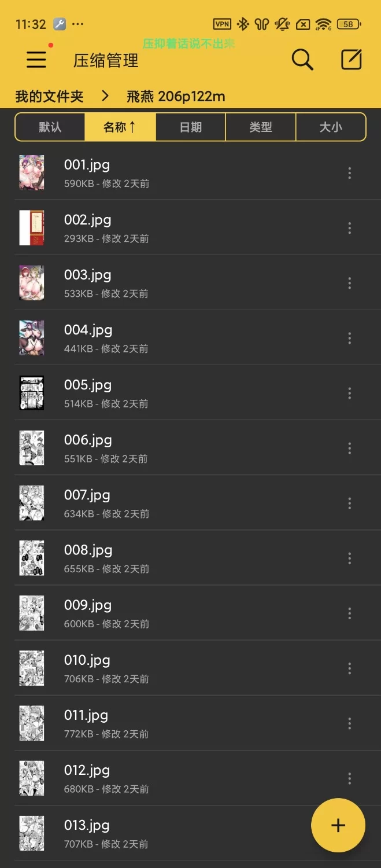Sort files by 名称
This screenshot has height=868, width=381.
point(120,127)
